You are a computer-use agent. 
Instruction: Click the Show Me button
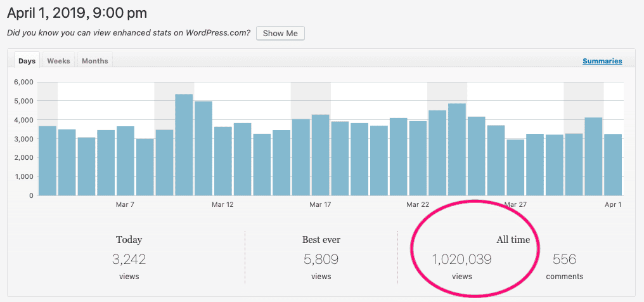(x=280, y=33)
